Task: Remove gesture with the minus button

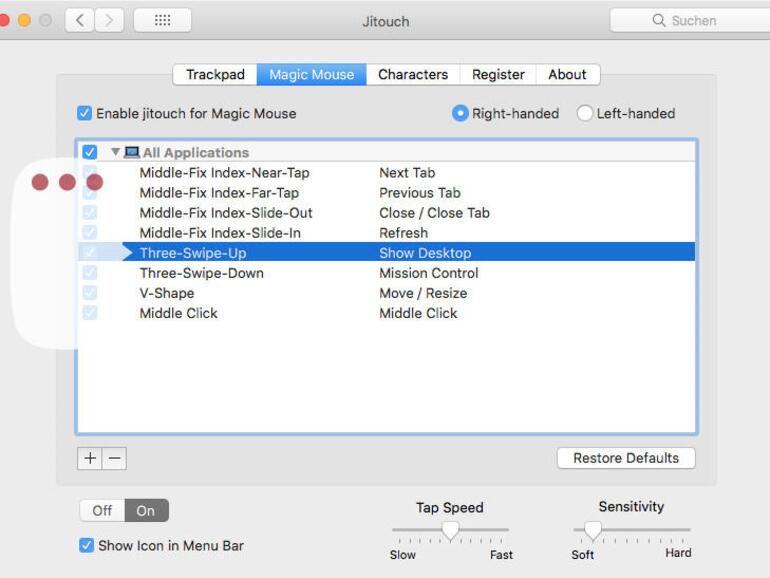Action: click(114, 458)
